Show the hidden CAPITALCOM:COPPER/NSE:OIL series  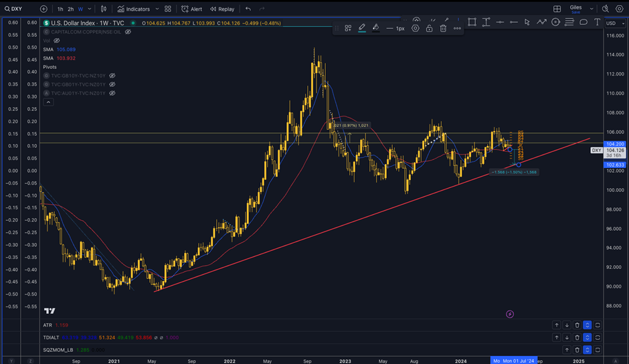pos(126,31)
